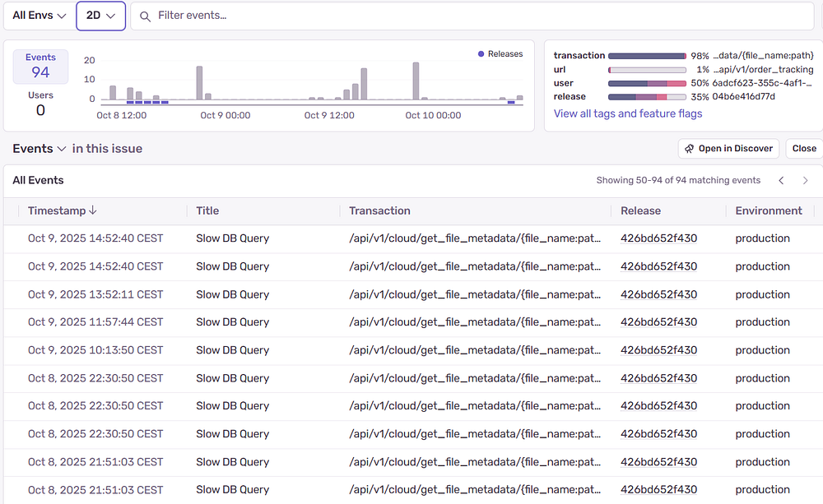Viewport: 823px width, 504px height.
Task: Click the 04b6e416d77d release tag value
Action: point(743,96)
